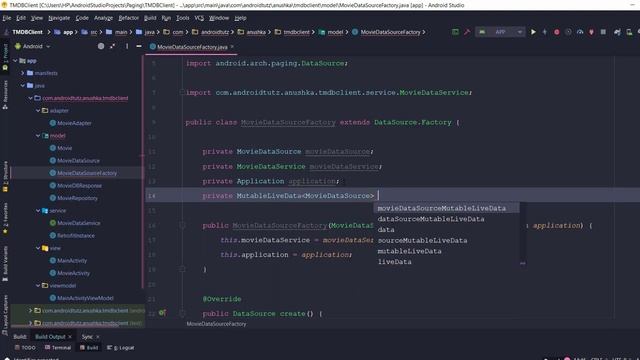640x360 pixels.
Task: Open the VCS menu
Action: (199, 18)
